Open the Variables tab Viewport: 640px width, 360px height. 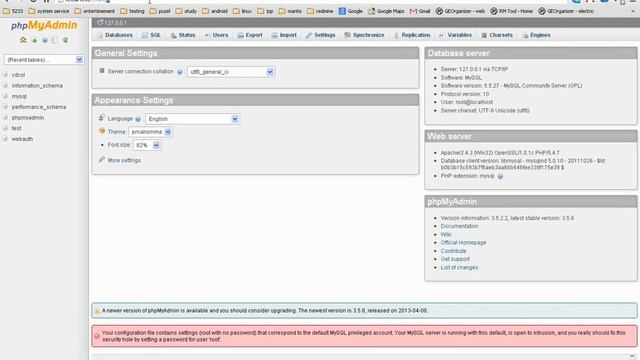pyautogui.click(x=455, y=35)
